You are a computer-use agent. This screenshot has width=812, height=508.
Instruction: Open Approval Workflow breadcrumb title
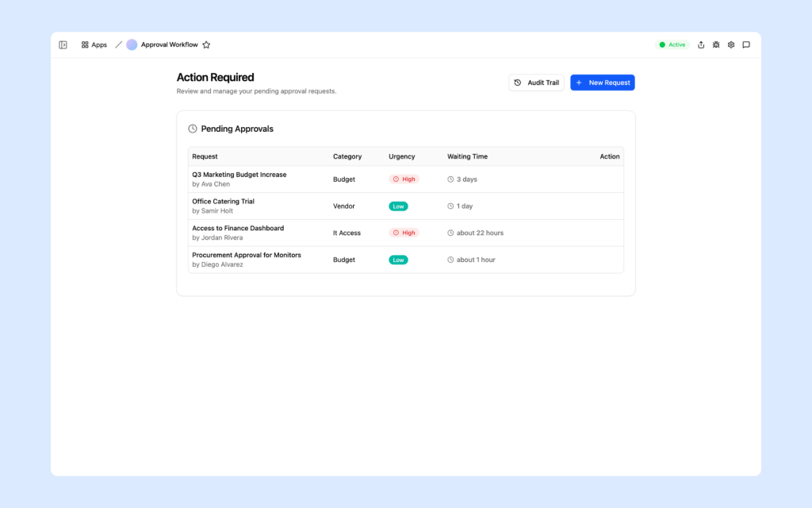coord(170,45)
